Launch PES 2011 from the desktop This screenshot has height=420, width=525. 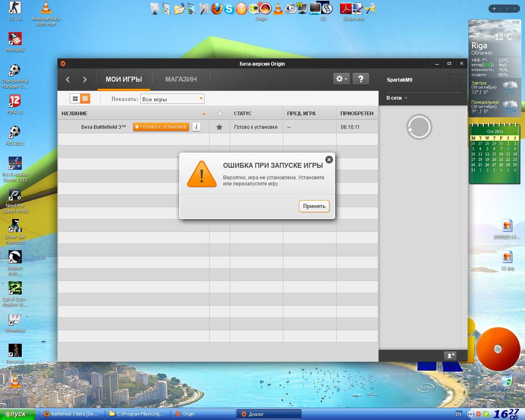point(15,136)
